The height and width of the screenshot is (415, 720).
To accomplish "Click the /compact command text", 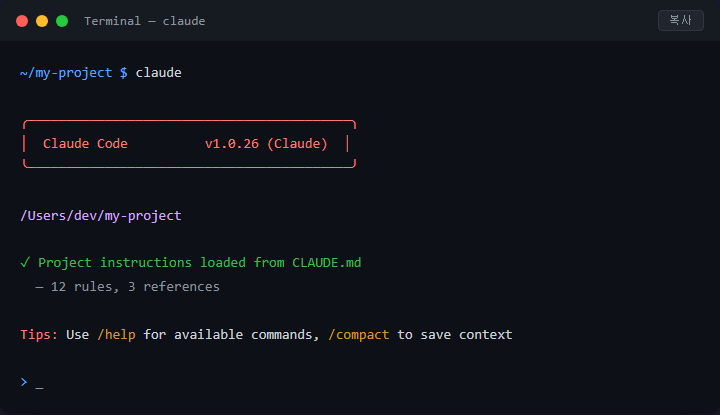I will [359, 335].
